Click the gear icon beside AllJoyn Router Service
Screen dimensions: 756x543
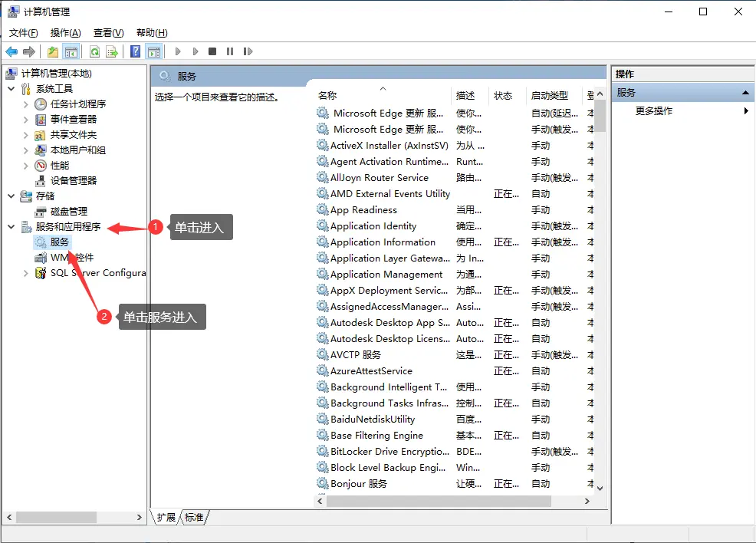[x=323, y=177]
